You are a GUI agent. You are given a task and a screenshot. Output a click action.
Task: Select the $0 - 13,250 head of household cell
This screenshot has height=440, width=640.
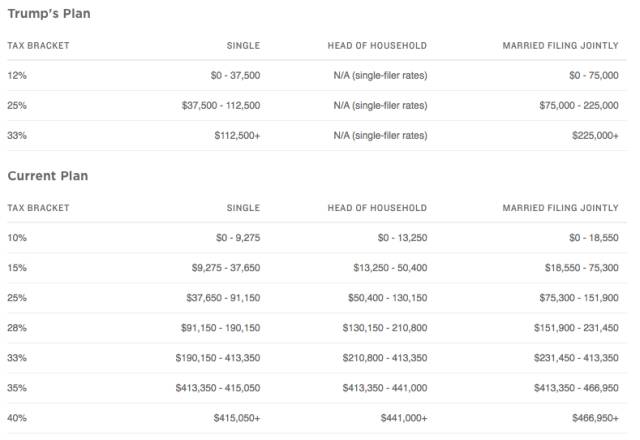point(398,238)
